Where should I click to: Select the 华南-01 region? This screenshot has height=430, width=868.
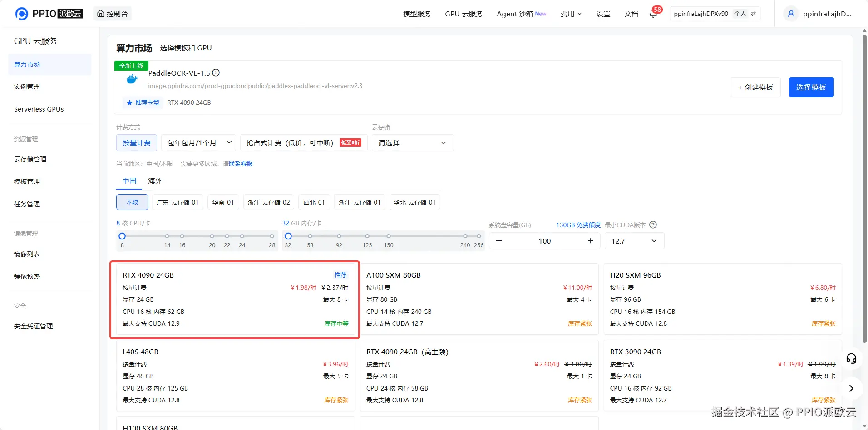click(223, 202)
